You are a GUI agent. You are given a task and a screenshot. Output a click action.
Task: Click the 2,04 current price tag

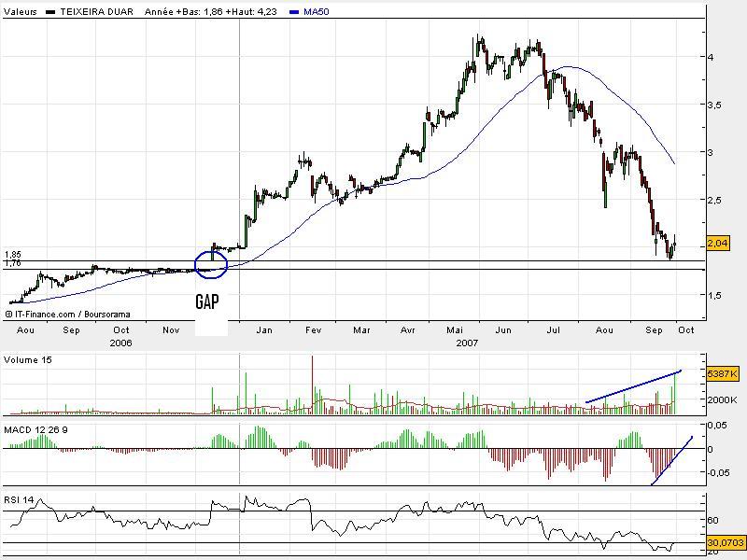(717, 244)
